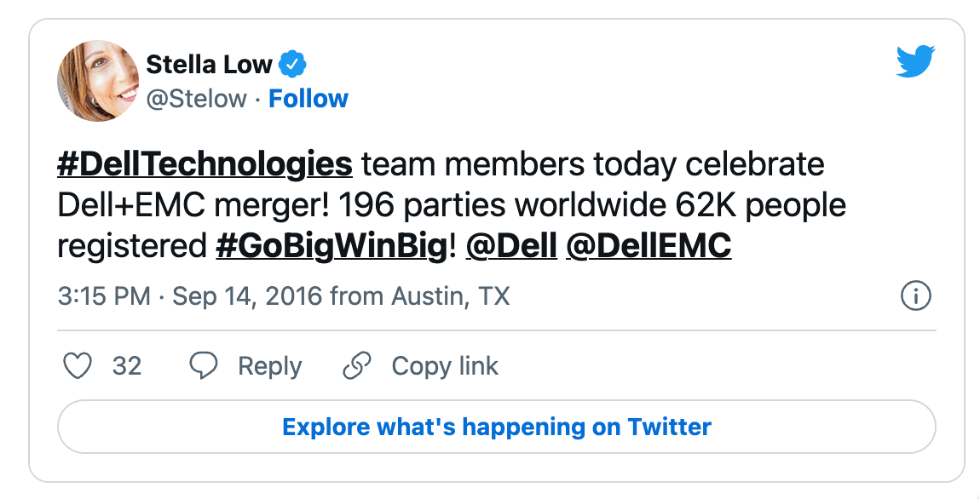Click the 3:15 PM Sep 14, 2016 timestamp
The width and height of the screenshot is (980, 499).
(190, 296)
